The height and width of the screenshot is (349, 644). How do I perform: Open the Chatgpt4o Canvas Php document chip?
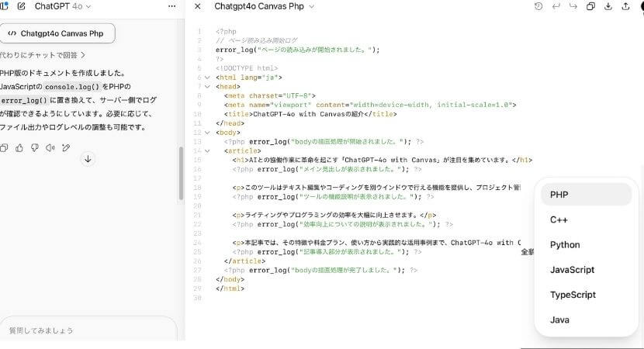pyautogui.click(x=57, y=33)
